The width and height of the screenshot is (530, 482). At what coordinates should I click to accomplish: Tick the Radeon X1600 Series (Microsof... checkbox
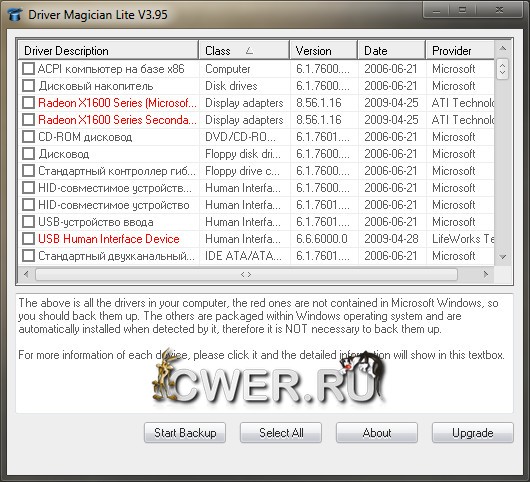coord(28,102)
